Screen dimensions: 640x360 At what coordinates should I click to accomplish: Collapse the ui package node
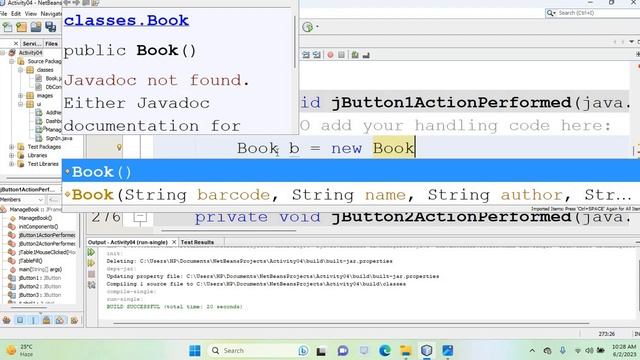click(x=20, y=104)
